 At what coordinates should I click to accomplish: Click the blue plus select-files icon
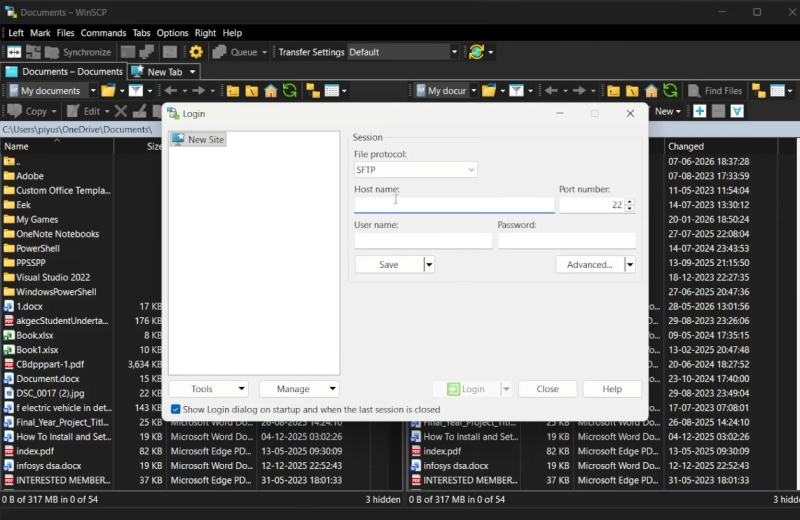[699, 111]
